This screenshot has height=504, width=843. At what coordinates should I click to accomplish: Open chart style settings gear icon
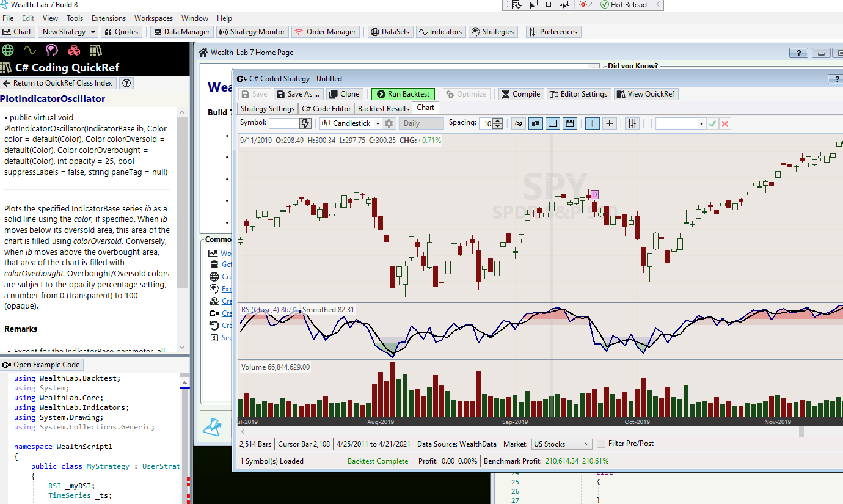tap(389, 123)
